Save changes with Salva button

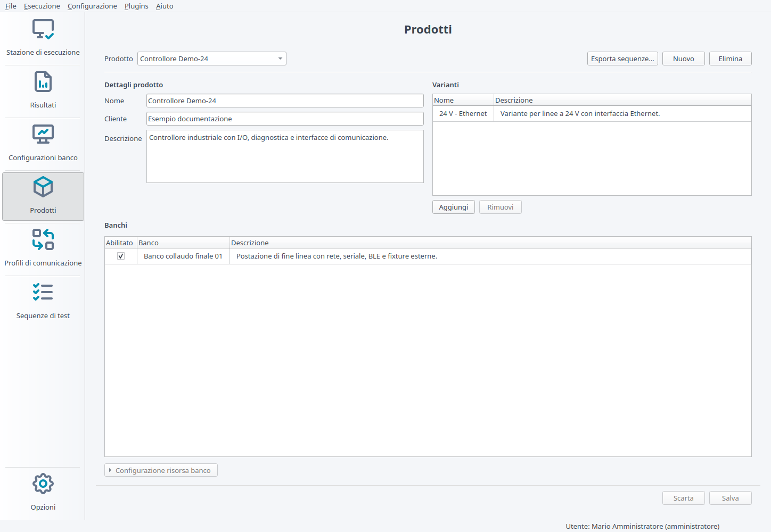pos(731,498)
